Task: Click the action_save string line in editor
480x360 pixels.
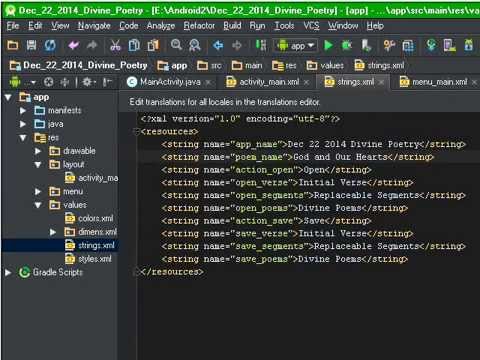Action: [x=266, y=221]
